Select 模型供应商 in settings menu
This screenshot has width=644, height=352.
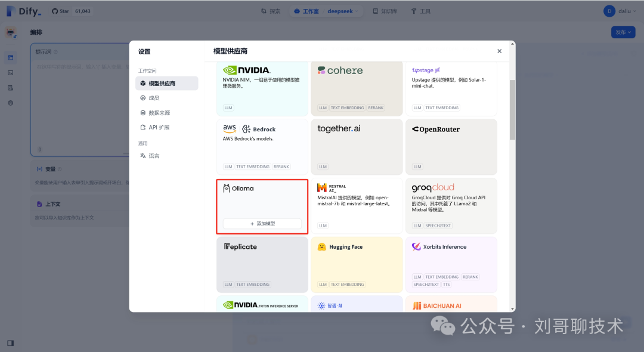(167, 84)
